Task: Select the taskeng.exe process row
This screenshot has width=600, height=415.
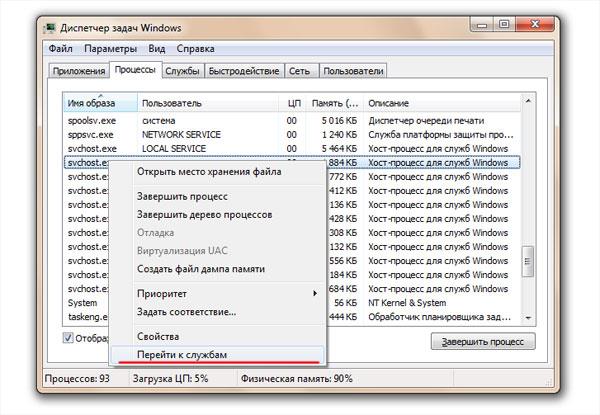Action: (x=292, y=317)
